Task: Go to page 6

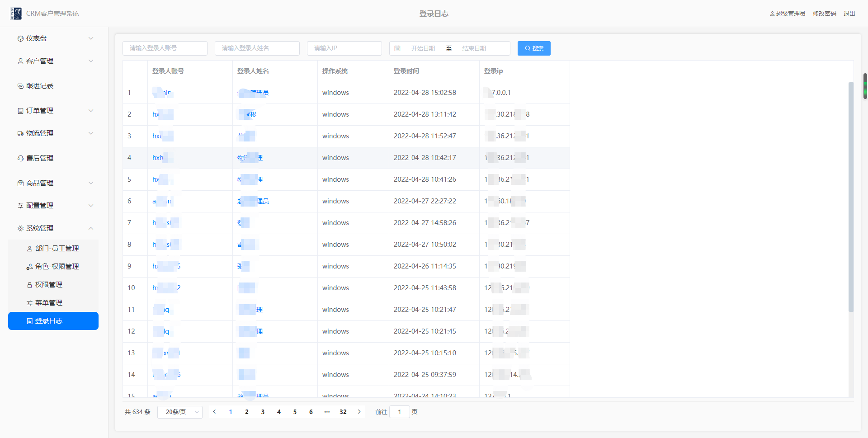Action: (311, 412)
